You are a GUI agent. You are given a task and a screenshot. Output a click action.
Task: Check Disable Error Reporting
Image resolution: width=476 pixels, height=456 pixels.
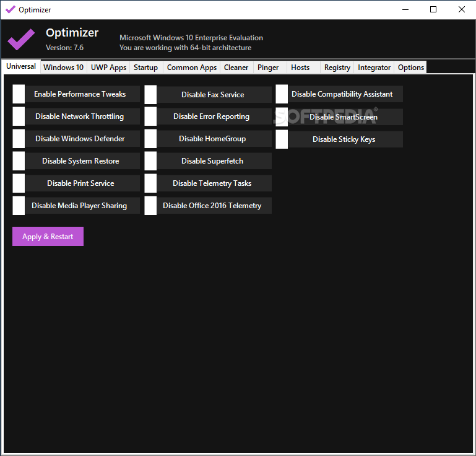[x=150, y=116]
